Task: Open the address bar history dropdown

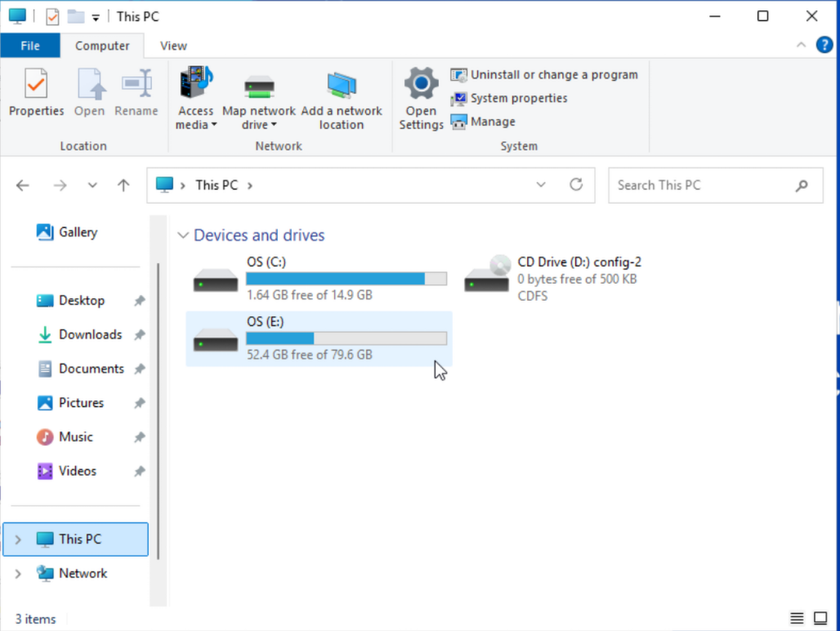Action: coord(541,185)
